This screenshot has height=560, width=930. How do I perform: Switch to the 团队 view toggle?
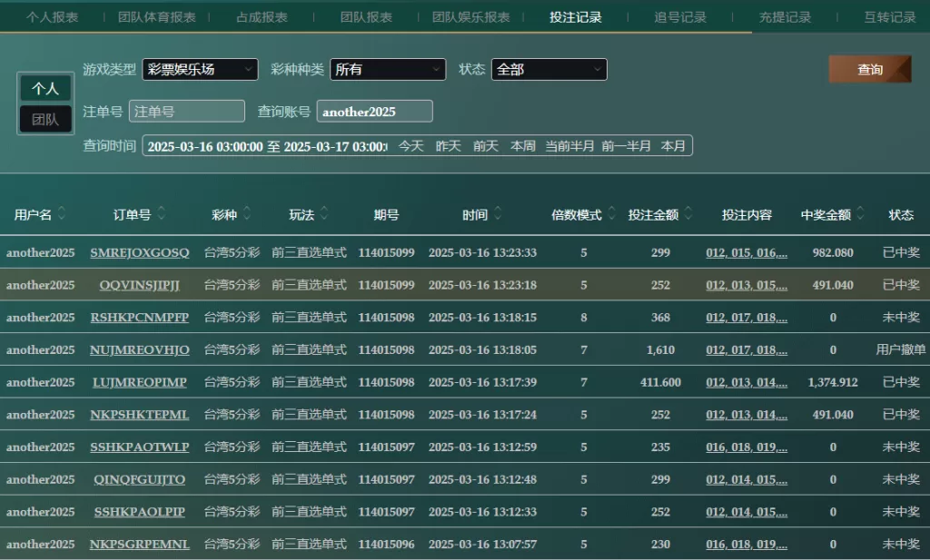[45, 119]
